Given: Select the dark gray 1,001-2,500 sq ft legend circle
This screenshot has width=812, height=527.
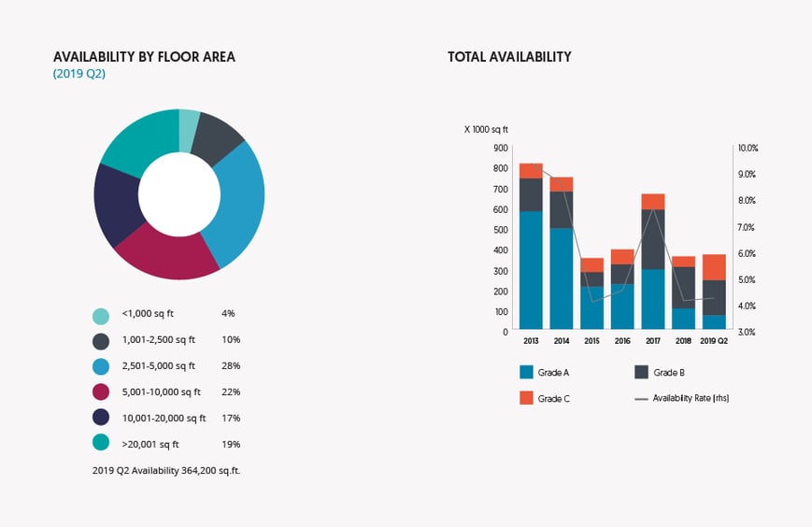Looking at the screenshot, I should click(100, 340).
